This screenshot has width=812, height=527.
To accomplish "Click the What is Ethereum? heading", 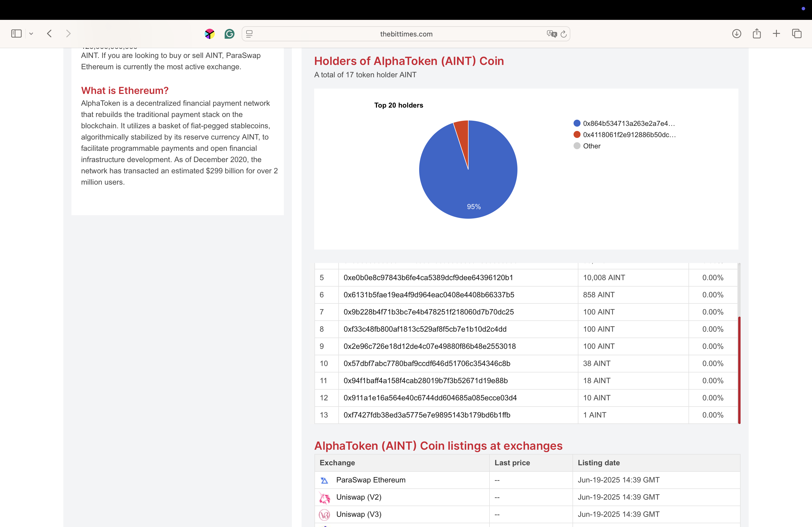I will [x=125, y=91].
